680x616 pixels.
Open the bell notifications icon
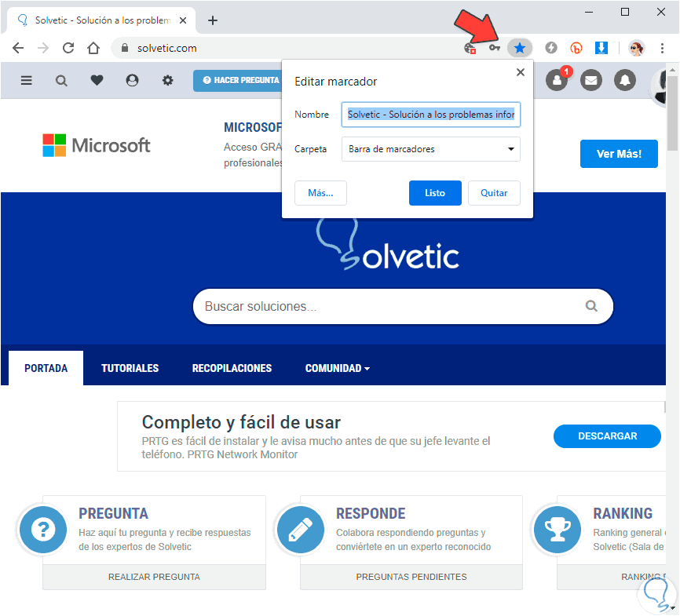pyautogui.click(x=625, y=80)
